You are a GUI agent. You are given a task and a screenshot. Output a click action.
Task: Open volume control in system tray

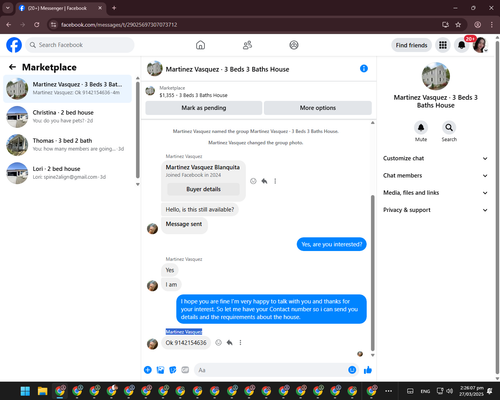450,391
